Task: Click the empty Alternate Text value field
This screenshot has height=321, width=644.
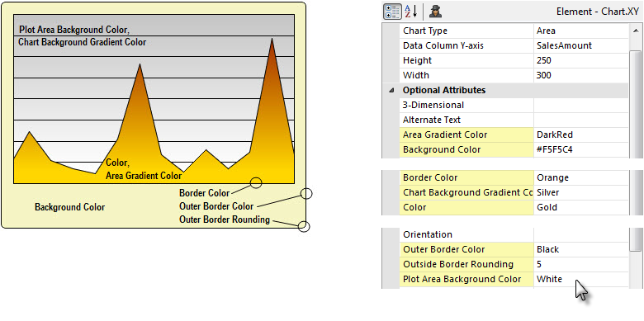Action: (580, 120)
